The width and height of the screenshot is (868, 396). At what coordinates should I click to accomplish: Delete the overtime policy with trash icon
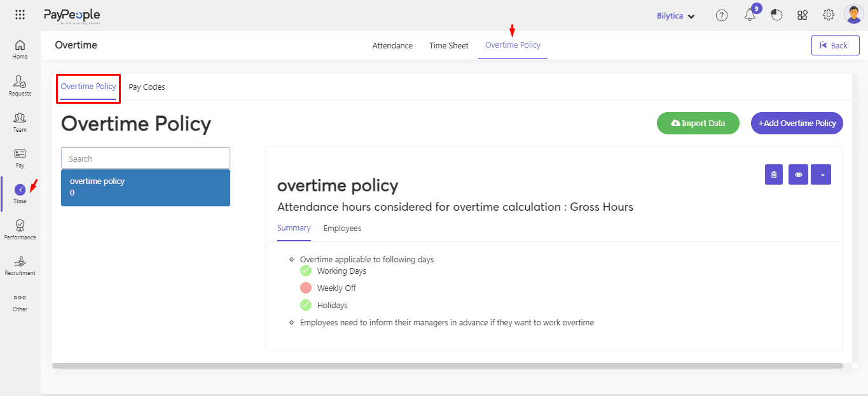click(x=774, y=174)
